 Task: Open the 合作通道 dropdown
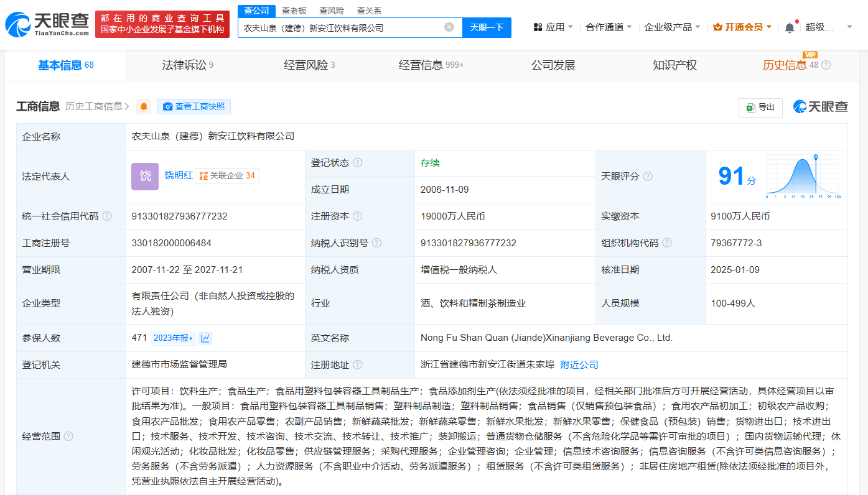tap(609, 27)
